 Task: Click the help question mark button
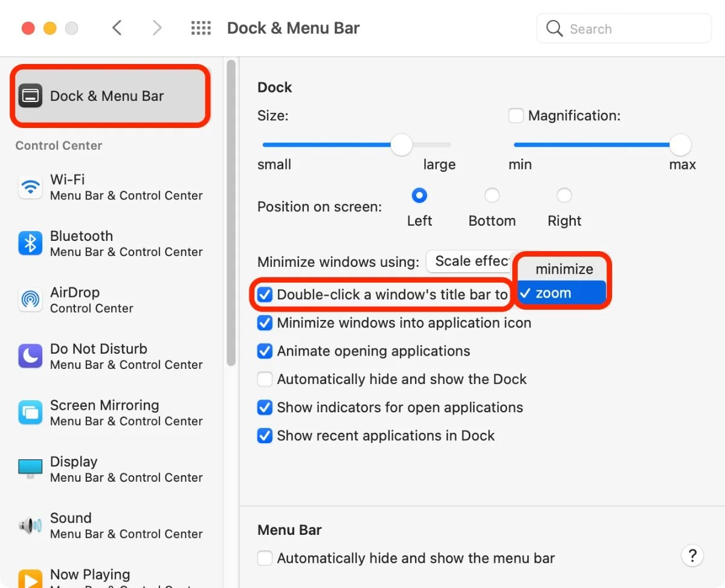(x=692, y=555)
